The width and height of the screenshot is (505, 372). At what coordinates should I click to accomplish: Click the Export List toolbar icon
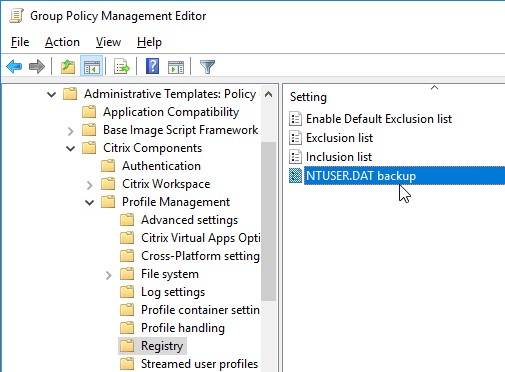click(x=122, y=67)
